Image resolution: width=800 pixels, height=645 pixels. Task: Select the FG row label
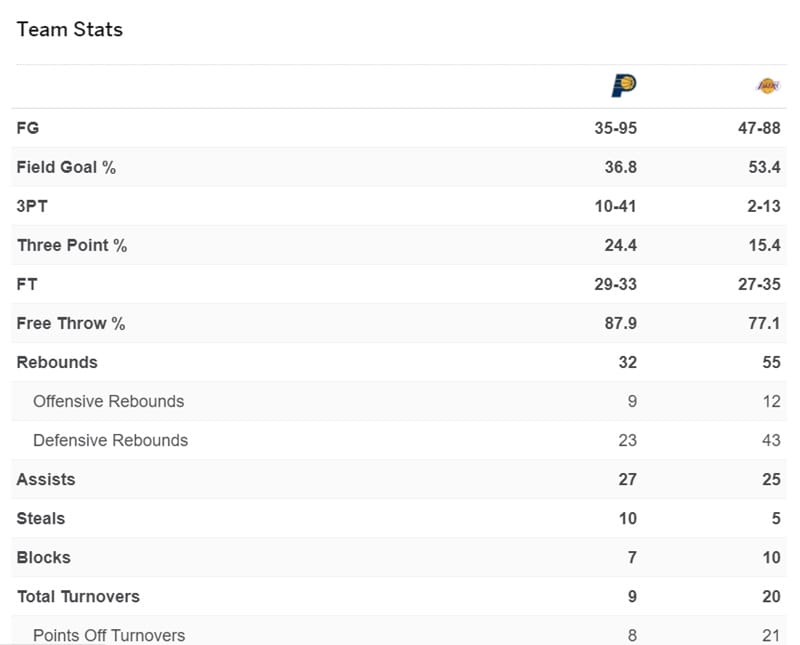(28, 128)
